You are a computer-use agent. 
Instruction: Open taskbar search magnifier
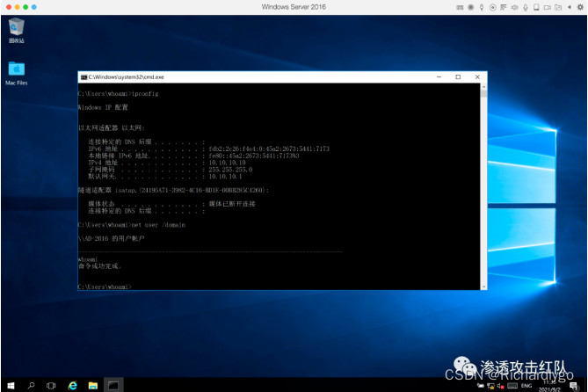pyautogui.click(x=31, y=385)
